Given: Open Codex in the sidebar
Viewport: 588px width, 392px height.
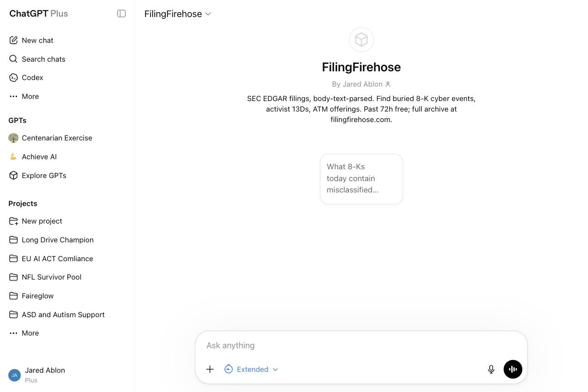Looking at the screenshot, I should [67, 77].
